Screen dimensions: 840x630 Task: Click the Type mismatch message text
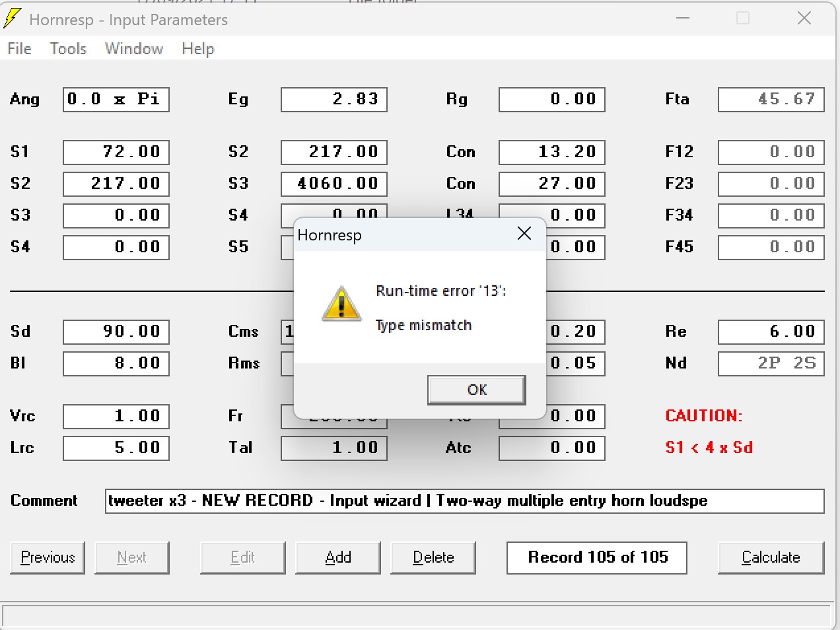424,326
